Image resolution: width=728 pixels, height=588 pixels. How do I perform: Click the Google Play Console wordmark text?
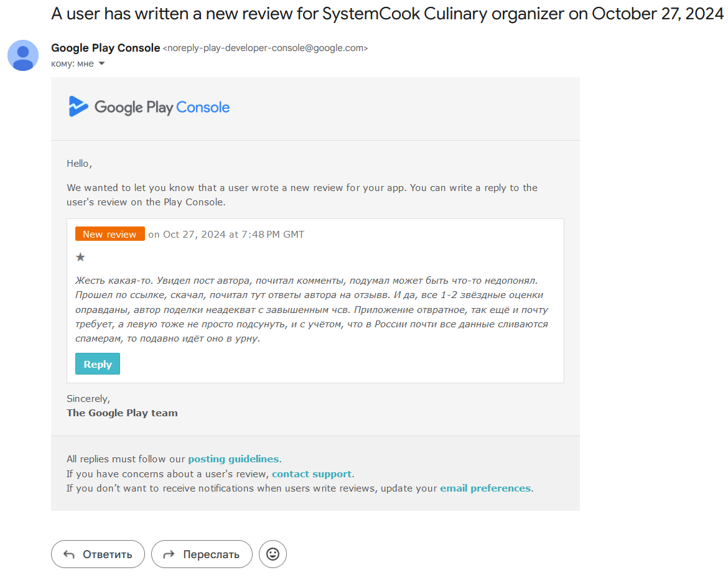coord(162,107)
